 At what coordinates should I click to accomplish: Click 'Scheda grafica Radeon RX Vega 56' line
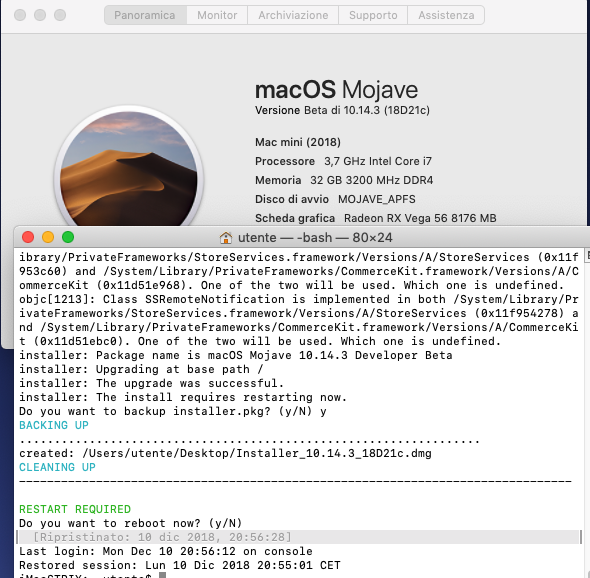pyautogui.click(x=376, y=218)
